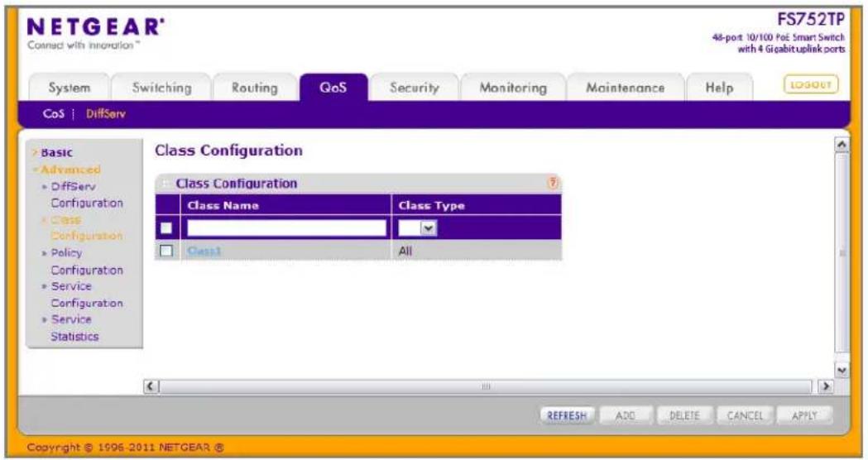Click the vertical scrollbar up arrow

(842, 145)
